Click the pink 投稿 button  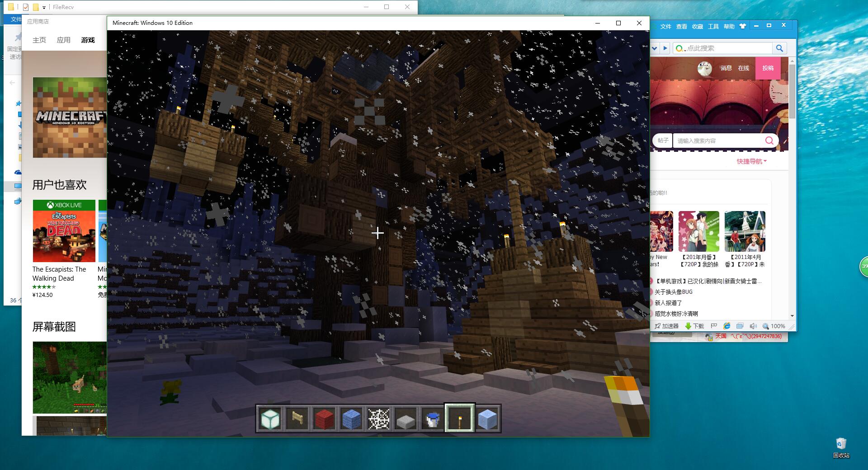pos(768,68)
